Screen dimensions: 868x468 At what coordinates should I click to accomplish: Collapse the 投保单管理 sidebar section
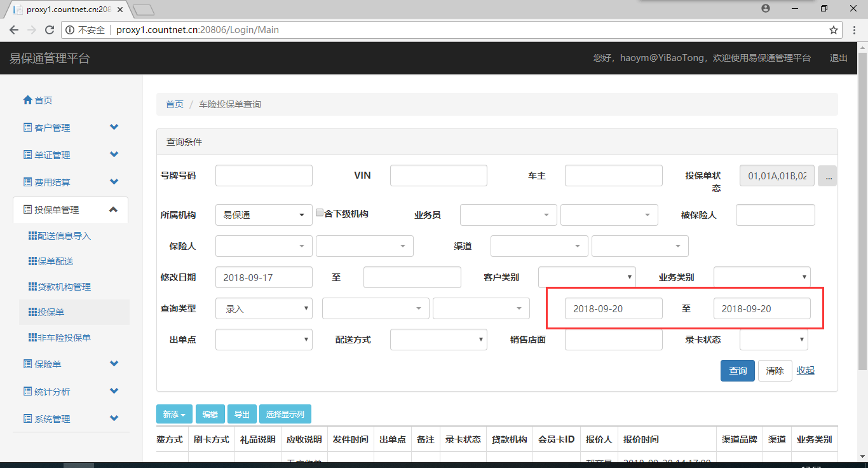(114, 210)
